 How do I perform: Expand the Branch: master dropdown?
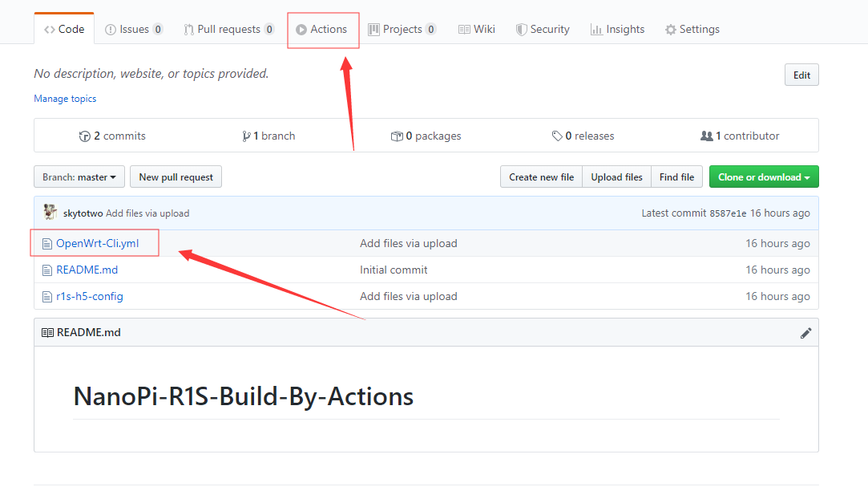pyautogui.click(x=79, y=177)
